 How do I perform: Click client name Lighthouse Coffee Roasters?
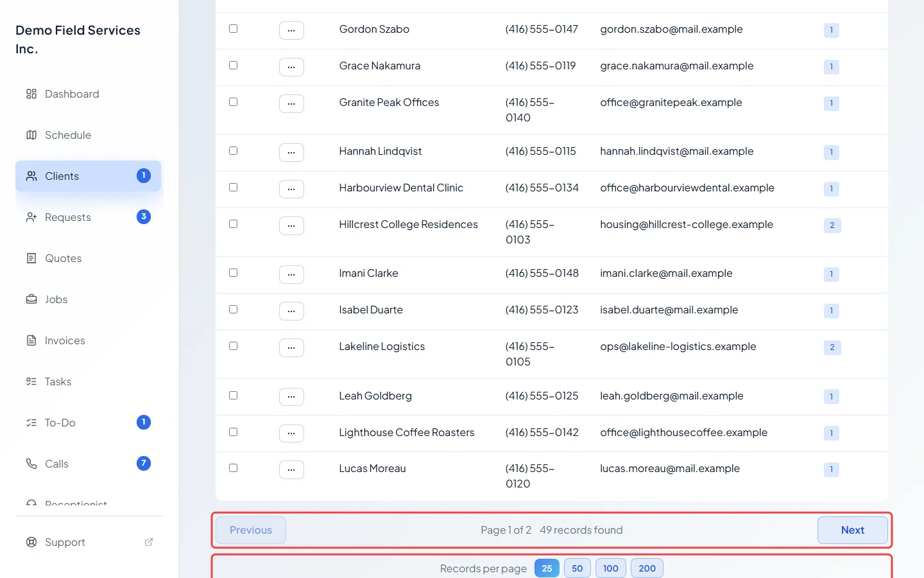tap(407, 432)
